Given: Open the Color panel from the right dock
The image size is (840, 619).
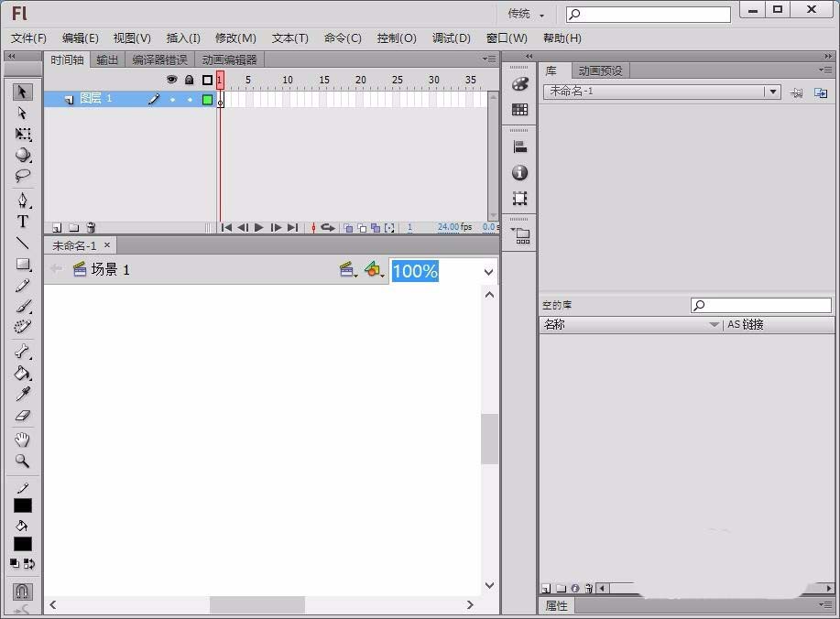Looking at the screenshot, I should click(519, 83).
